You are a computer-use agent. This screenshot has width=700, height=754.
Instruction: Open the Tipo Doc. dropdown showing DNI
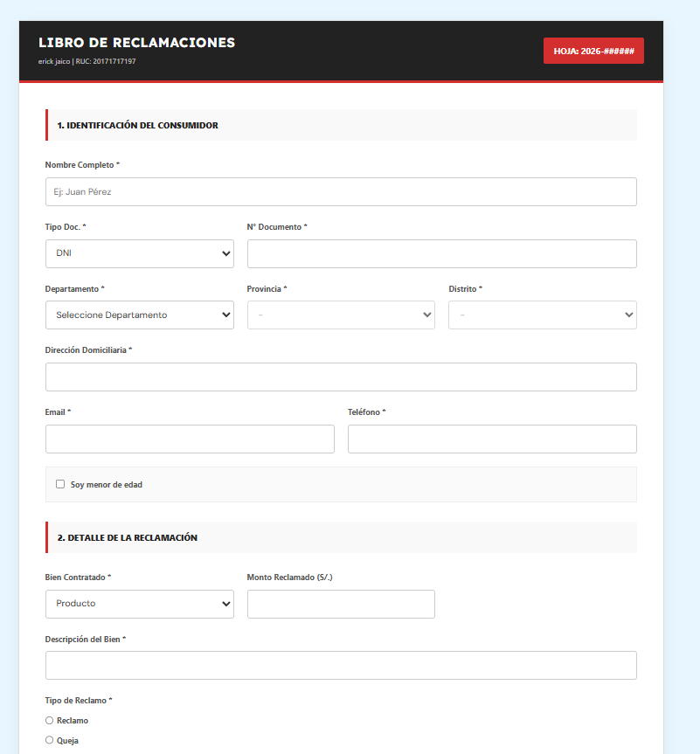click(139, 253)
